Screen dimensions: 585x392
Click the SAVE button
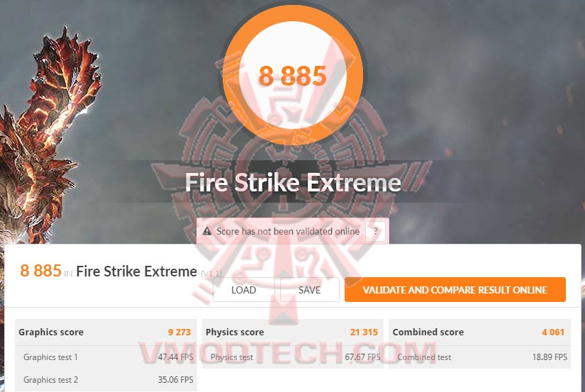click(x=310, y=290)
